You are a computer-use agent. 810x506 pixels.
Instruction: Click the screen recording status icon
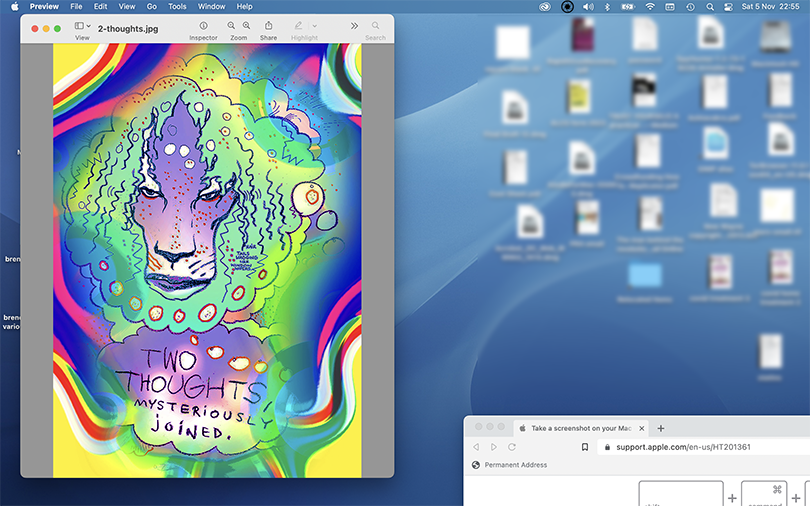pos(567,7)
